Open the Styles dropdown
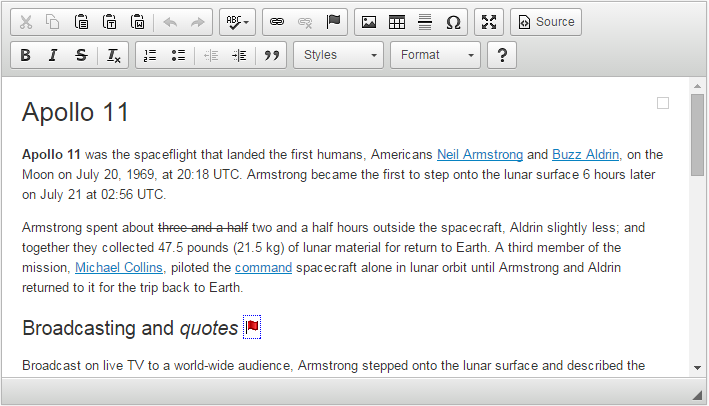The image size is (709, 406). (338, 55)
